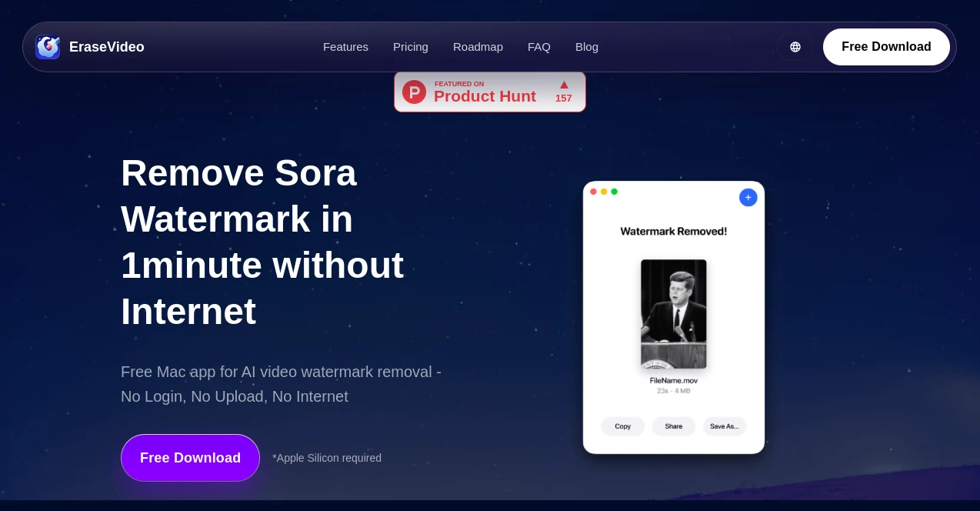Open the Features page from navigation

(x=345, y=47)
